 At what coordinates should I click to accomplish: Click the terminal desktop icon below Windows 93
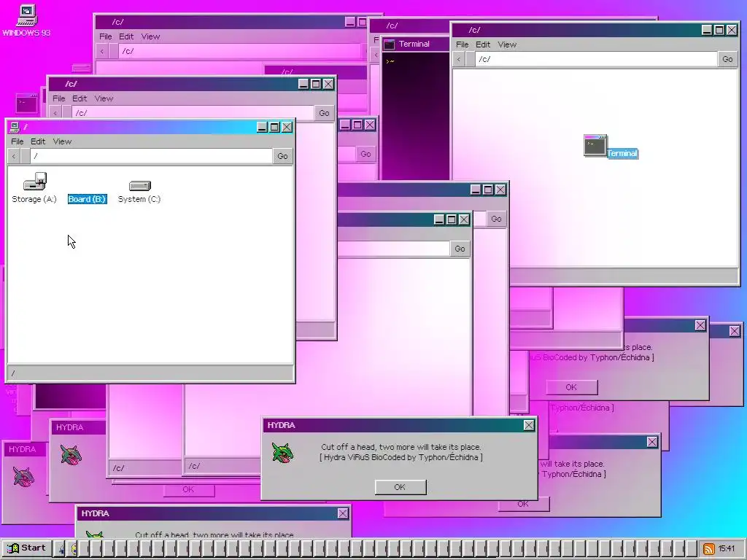click(x=26, y=104)
